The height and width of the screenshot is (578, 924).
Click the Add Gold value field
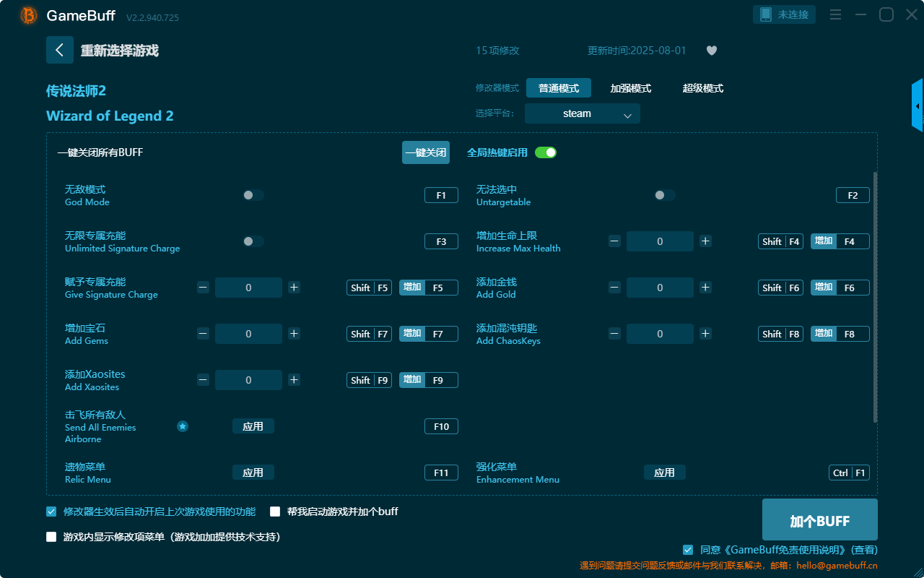point(660,288)
